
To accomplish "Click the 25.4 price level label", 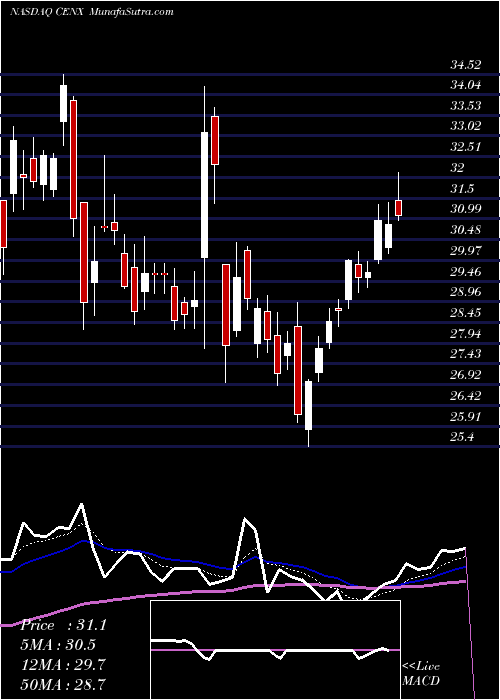I will point(462,438).
